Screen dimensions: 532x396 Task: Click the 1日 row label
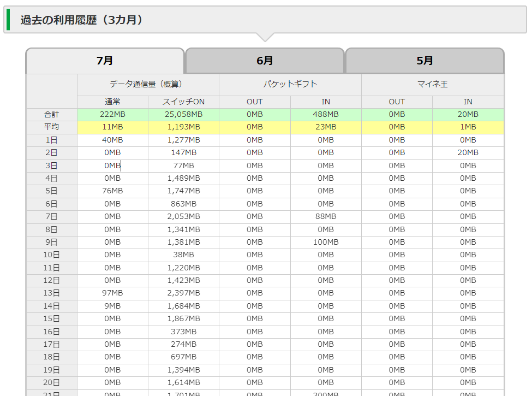[52, 140]
